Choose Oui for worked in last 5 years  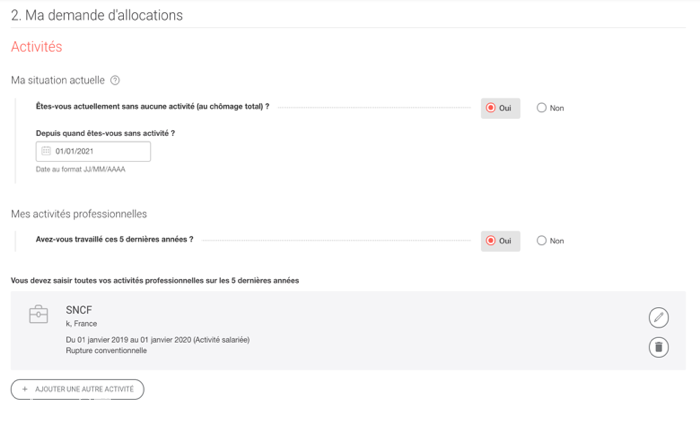tap(500, 241)
